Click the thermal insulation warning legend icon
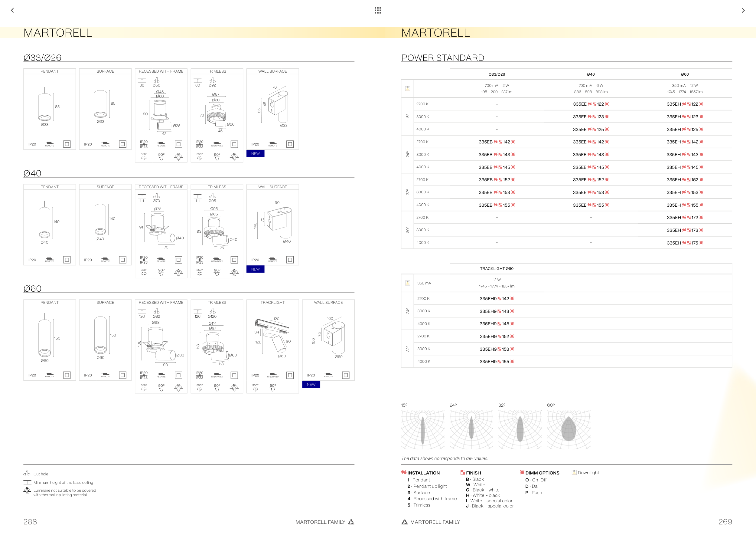This screenshot has width=756, height=535. pos(27,491)
